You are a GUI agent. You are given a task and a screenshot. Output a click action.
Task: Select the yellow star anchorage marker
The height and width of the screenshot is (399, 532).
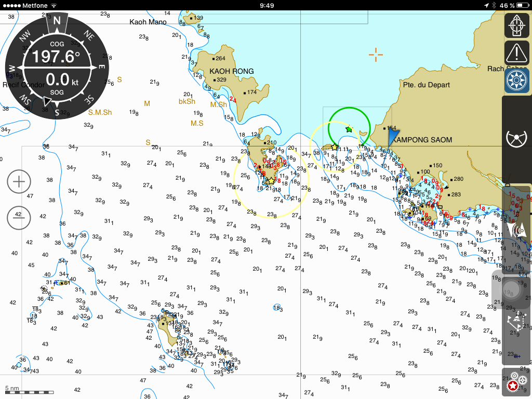click(270, 181)
